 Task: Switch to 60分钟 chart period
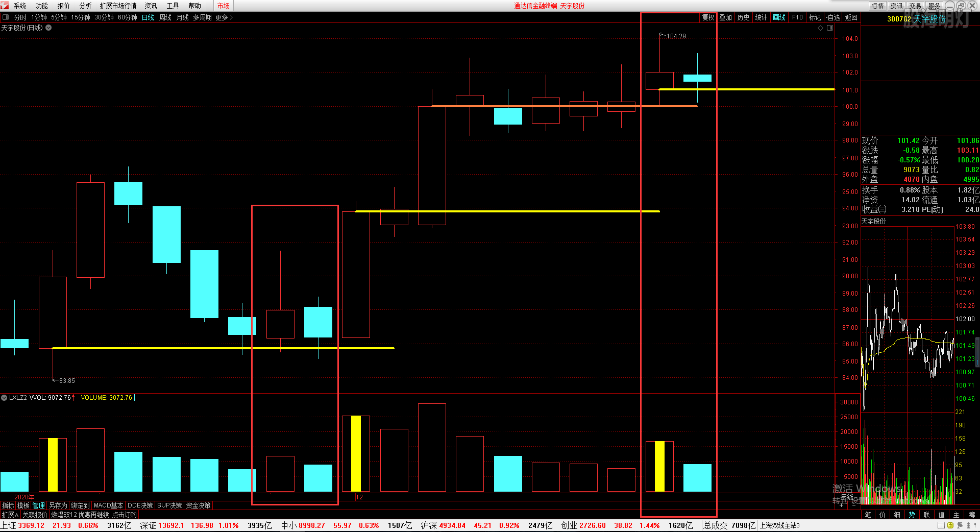coord(128,17)
